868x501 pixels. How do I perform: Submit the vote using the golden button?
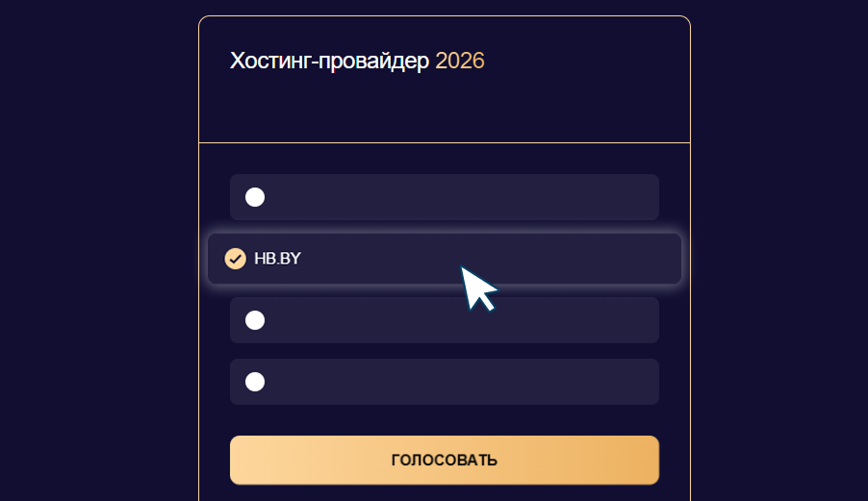click(444, 460)
